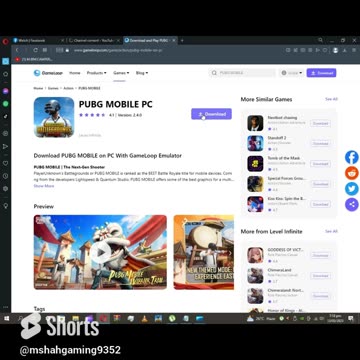Open the VLC icon in the taskbar
The image size is (360, 360).
(x=144, y=319)
